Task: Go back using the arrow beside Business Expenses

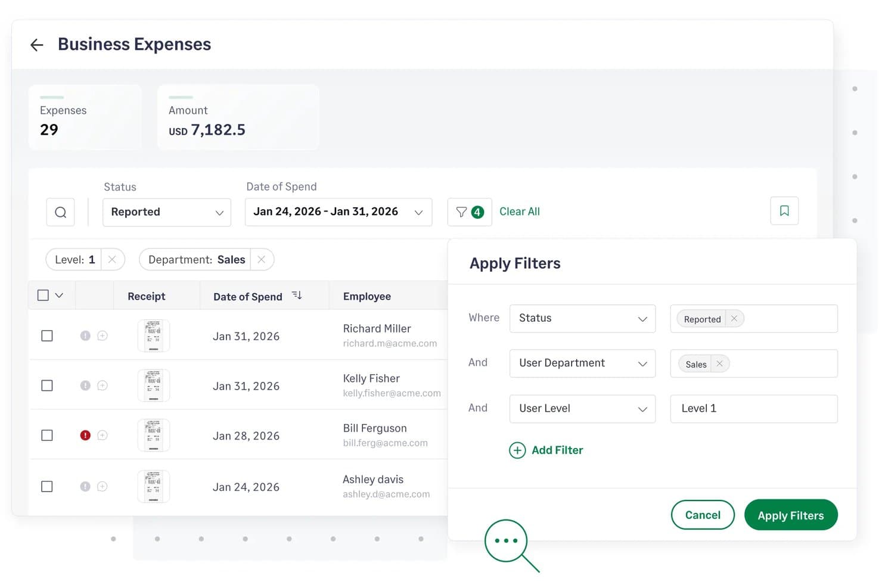Action: [x=37, y=45]
